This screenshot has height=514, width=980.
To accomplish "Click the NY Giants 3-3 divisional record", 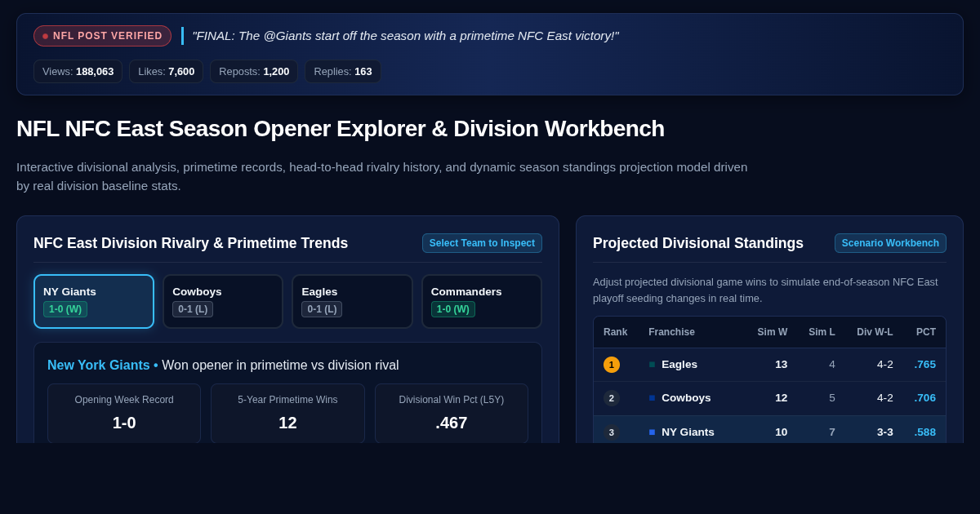I will point(885,432).
